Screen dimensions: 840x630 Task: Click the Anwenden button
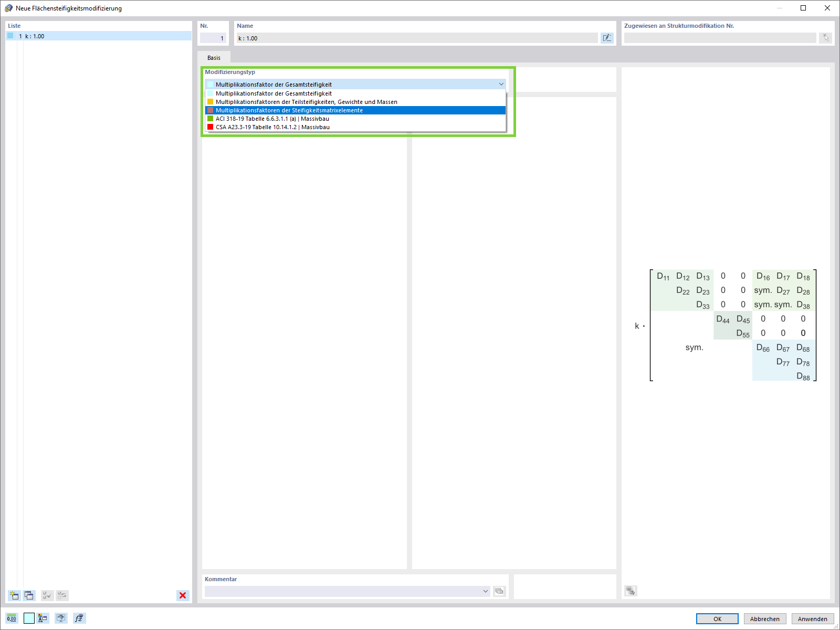813,619
